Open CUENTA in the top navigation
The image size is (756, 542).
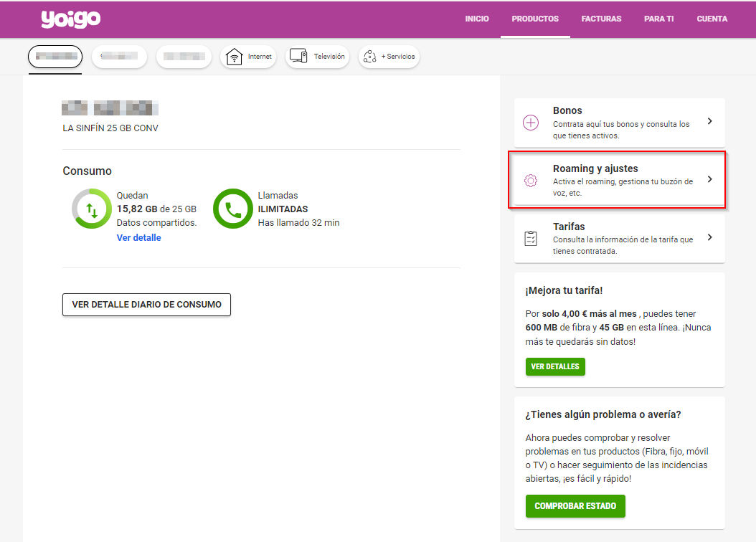(x=712, y=19)
